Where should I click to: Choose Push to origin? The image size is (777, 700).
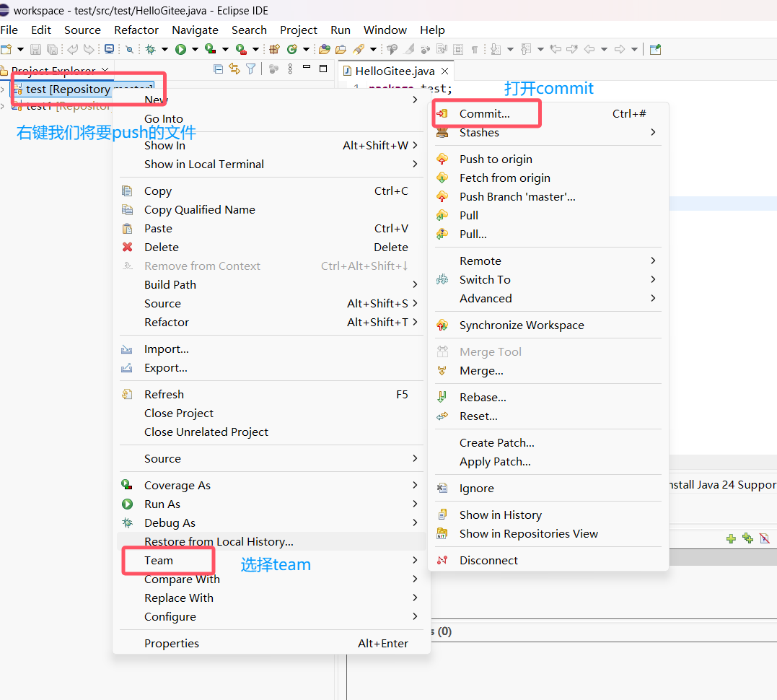click(548, 159)
